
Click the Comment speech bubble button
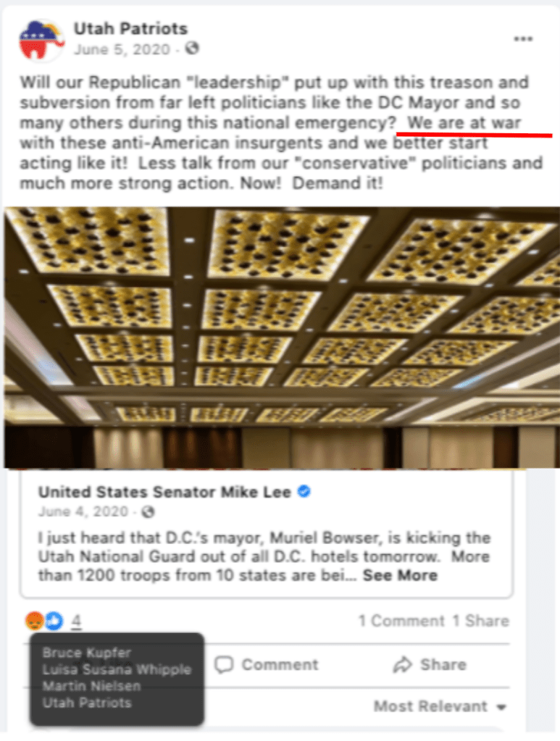(x=266, y=664)
